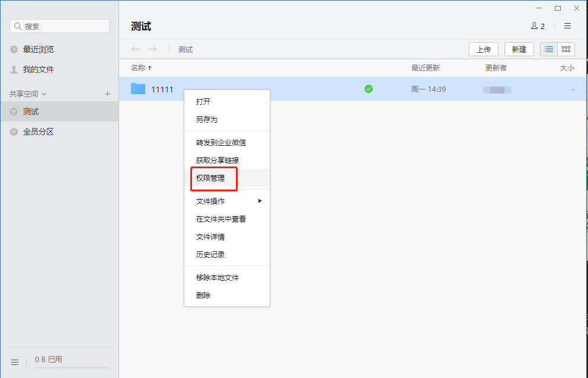Close the window
This screenshot has width=588, height=378.
577,8
